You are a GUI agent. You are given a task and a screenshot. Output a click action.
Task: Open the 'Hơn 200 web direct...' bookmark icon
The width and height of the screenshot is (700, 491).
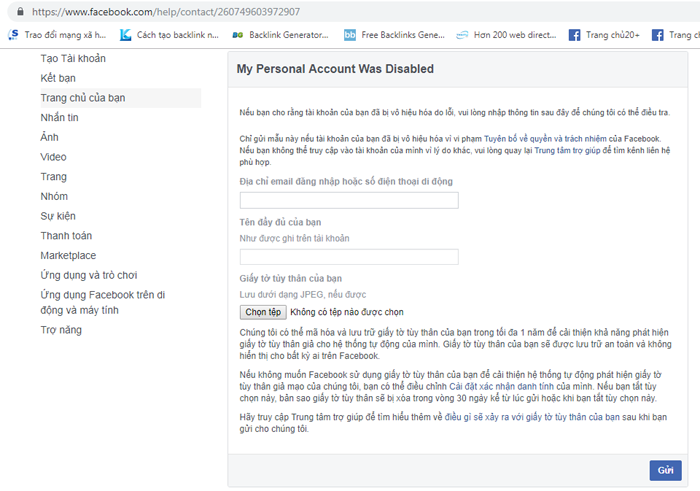coord(462,35)
